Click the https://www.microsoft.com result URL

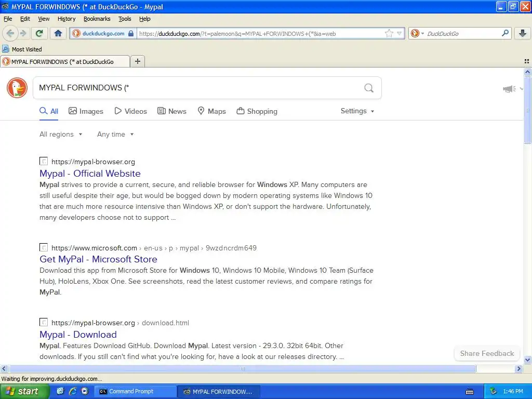[95, 248]
